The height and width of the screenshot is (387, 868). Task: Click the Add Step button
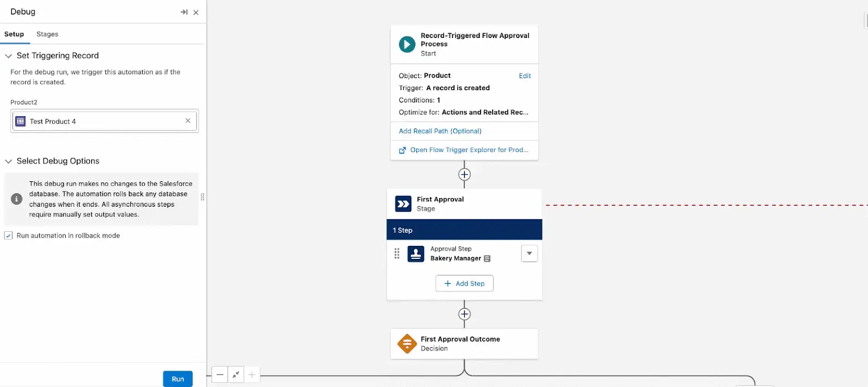[464, 283]
